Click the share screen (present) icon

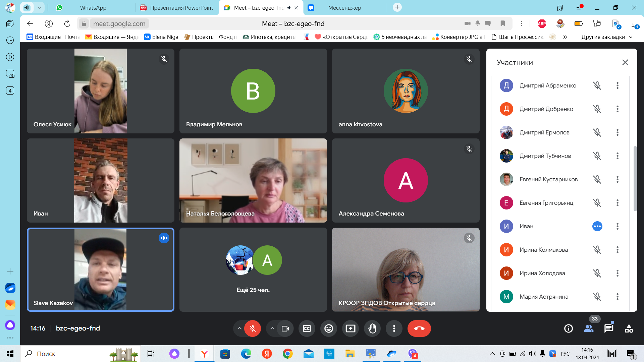point(351,328)
